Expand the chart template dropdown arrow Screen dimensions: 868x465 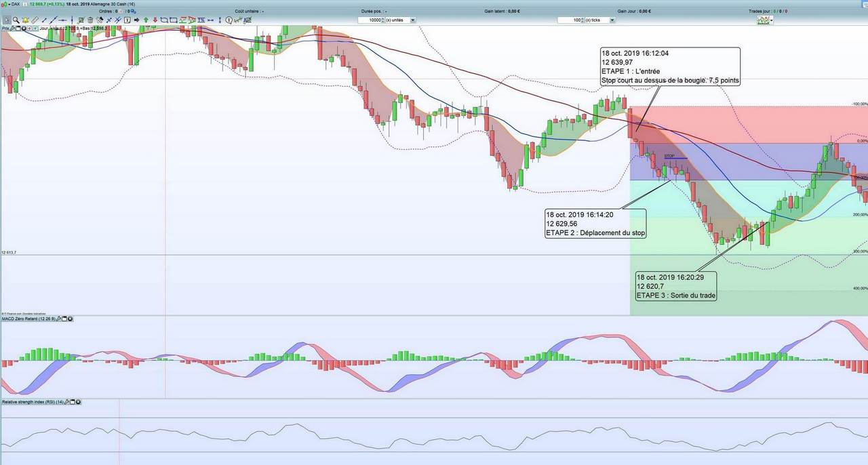point(772,20)
